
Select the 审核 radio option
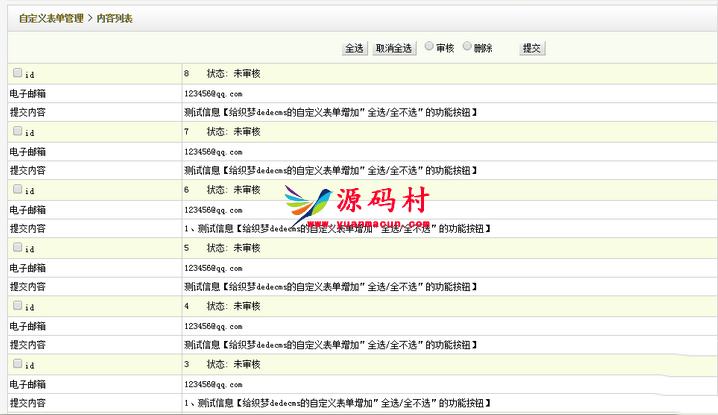click(429, 46)
